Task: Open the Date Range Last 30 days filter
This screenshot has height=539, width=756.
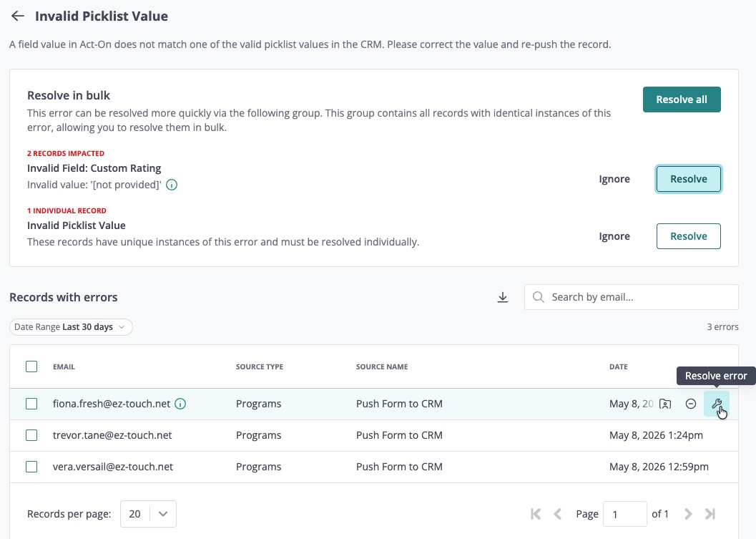Action: (x=71, y=327)
